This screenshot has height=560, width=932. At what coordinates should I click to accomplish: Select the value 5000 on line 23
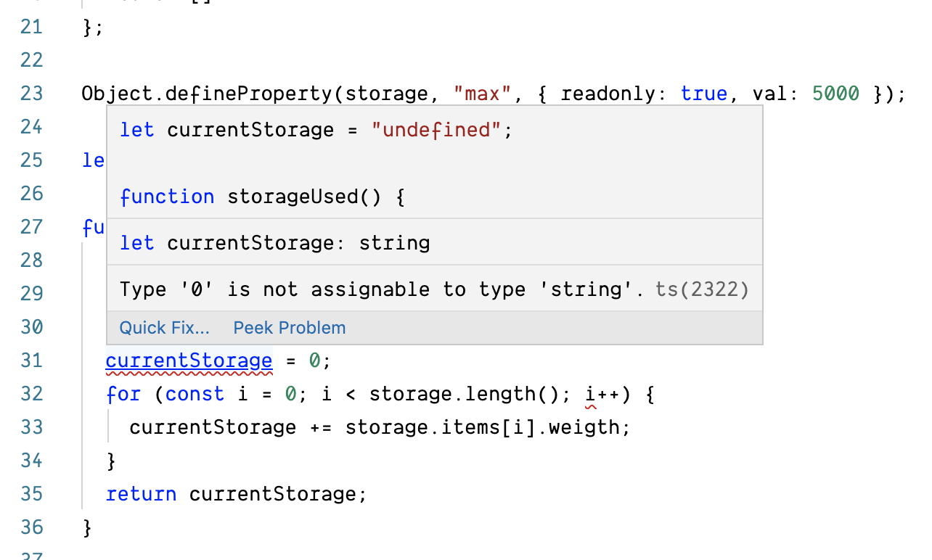[835, 93]
